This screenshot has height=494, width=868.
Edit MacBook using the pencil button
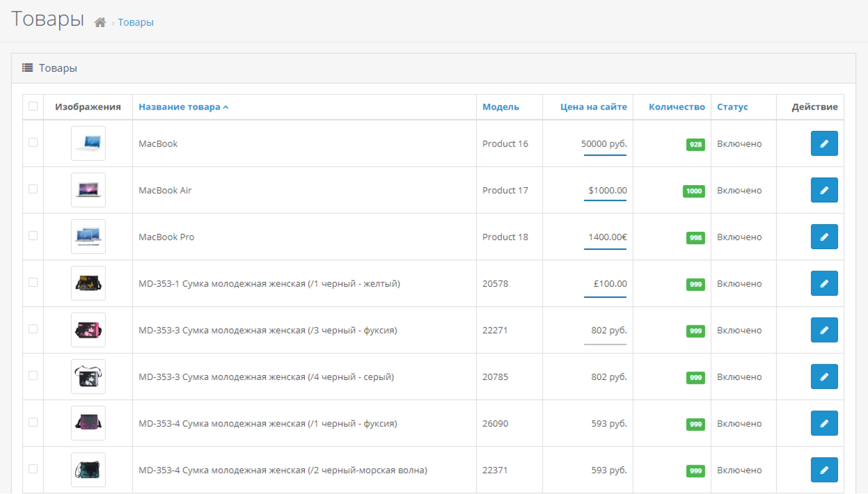click(x=825, y=143)
